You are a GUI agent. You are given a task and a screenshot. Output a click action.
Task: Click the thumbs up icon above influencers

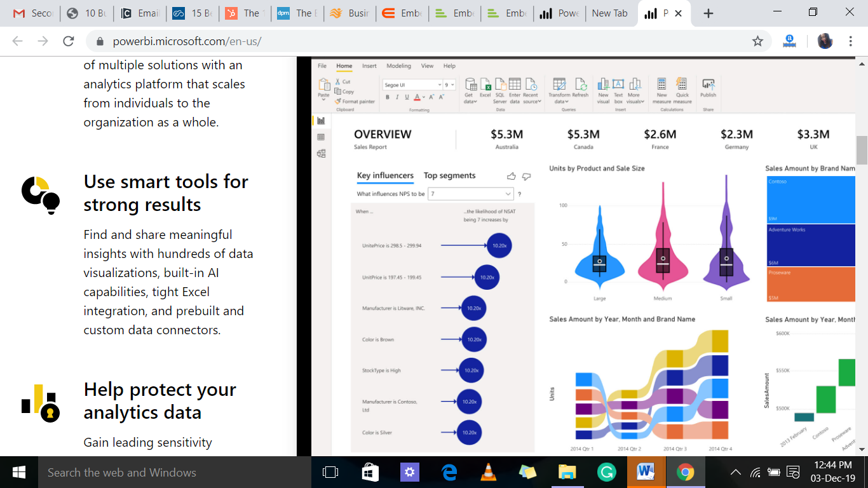(511, 177)
